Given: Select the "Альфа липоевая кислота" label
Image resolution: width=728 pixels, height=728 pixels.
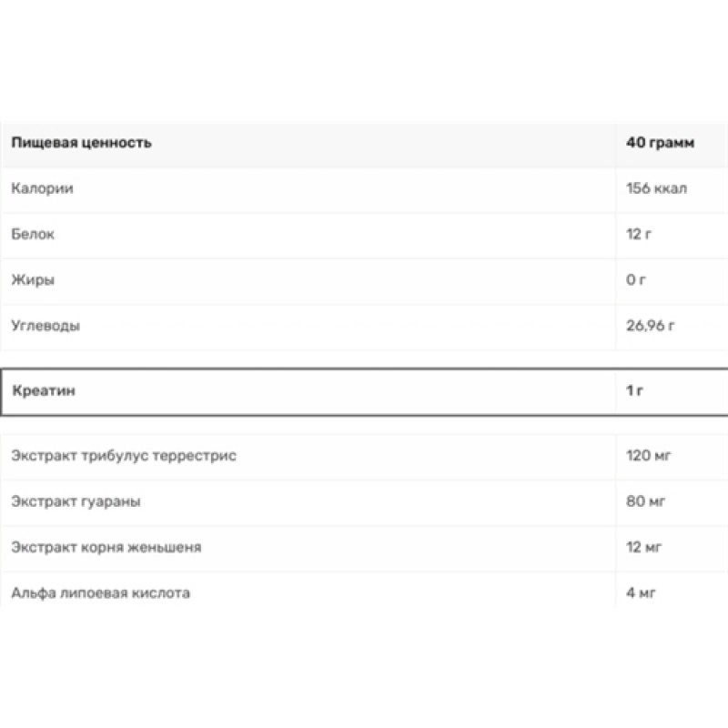Looking at the screenshot, I should point(101,593).
